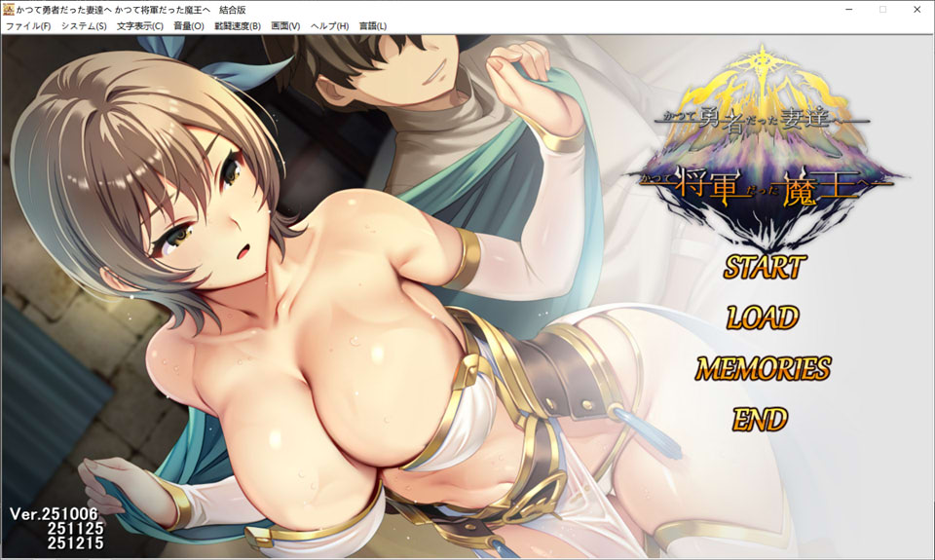The image size is (935, 560).
Task: Close the game window
Action: (916, 9)
